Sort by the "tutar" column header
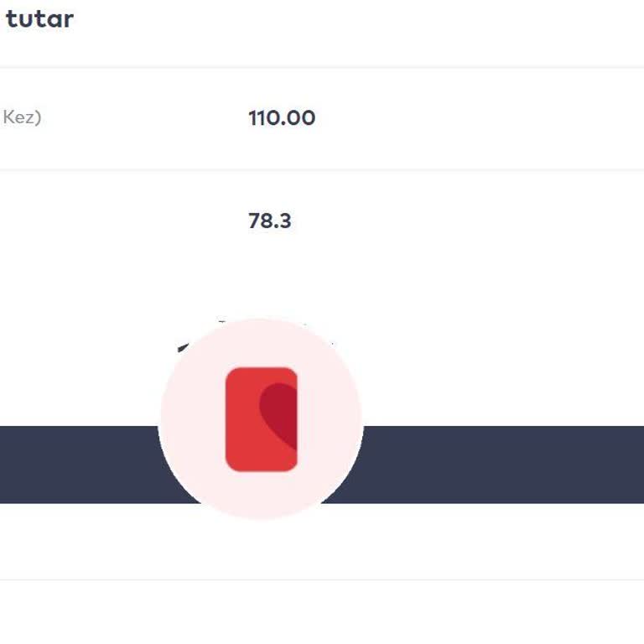 [39, 18]
